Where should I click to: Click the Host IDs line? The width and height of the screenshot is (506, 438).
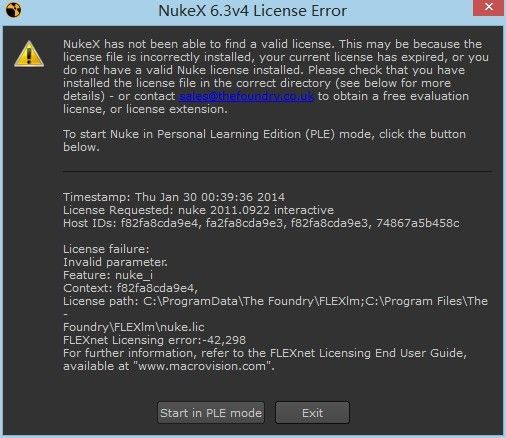click(261, 223)
